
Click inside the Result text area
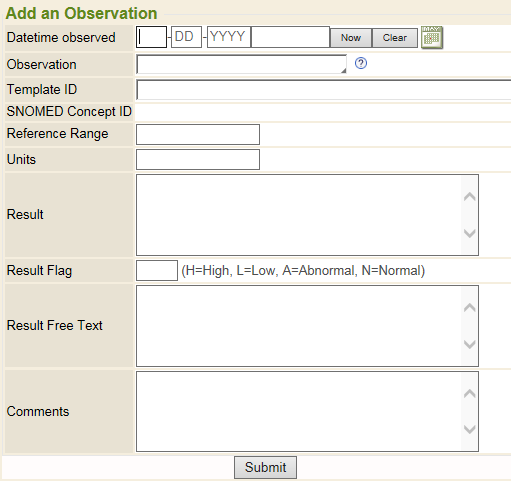[x=299, y=215]
